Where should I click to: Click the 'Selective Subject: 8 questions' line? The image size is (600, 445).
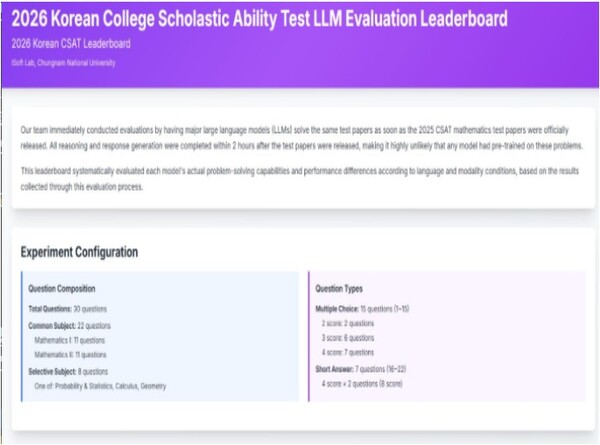click(70, 370)
